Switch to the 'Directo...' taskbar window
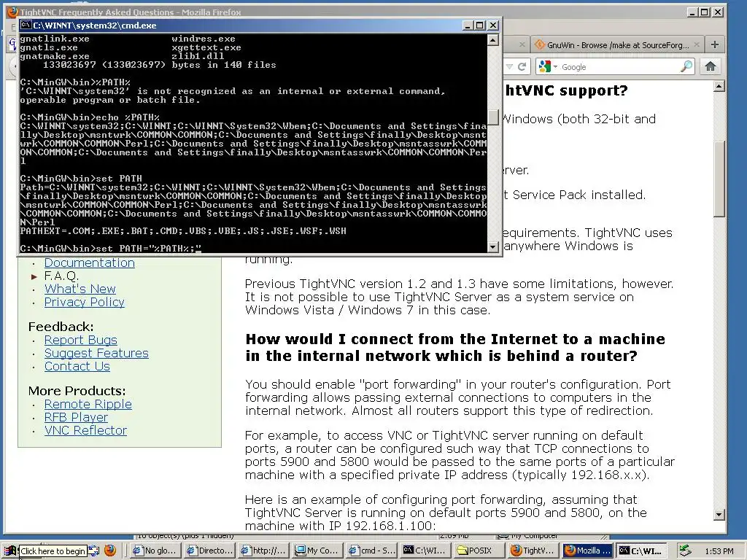The height and width of the screenshot is (560, 747). click(x=210, y=551)
